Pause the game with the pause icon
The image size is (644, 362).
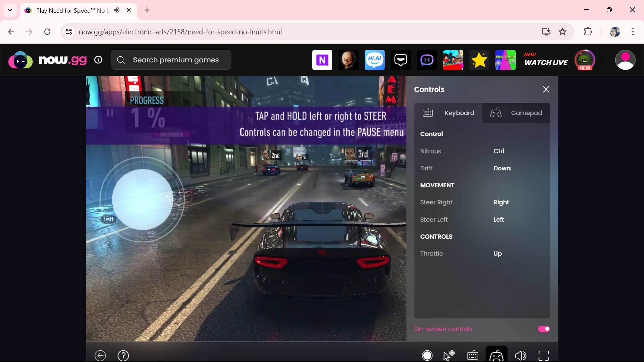[110, 113]
